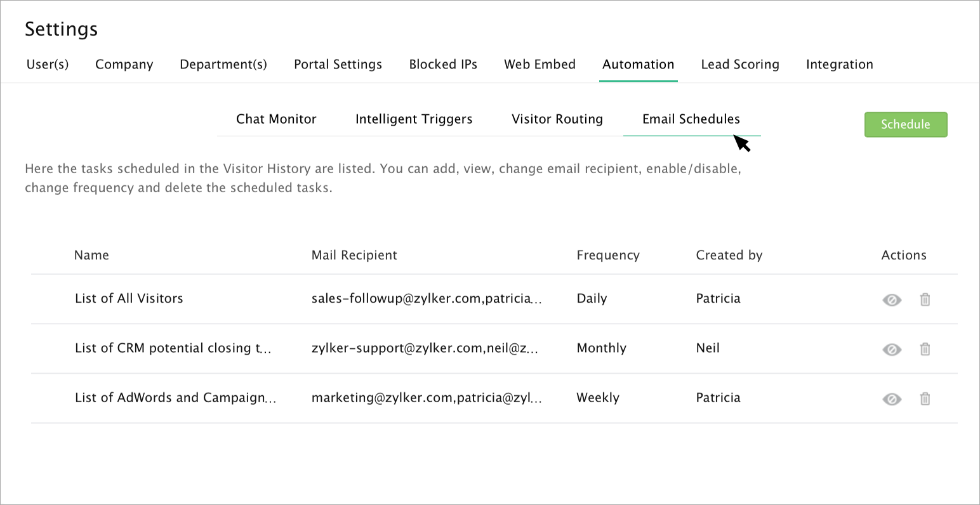
Task: Open the Company settings section
Action: [x=124, y=65]
